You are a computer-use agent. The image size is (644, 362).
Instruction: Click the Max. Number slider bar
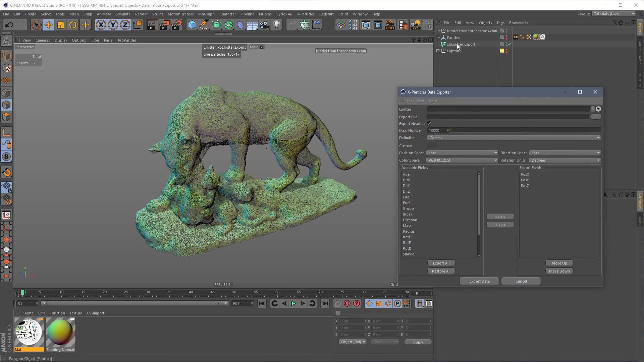tap(525, 130)
